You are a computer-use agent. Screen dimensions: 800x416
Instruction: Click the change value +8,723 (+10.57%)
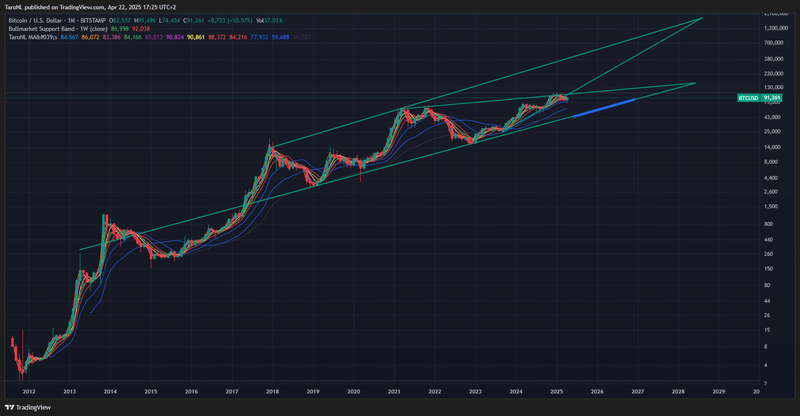230,20
